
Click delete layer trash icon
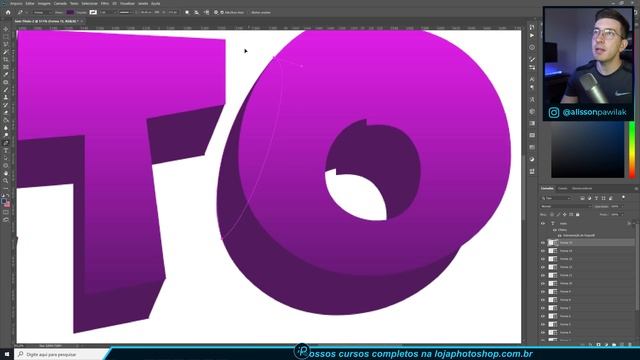(x=630, y=344)
